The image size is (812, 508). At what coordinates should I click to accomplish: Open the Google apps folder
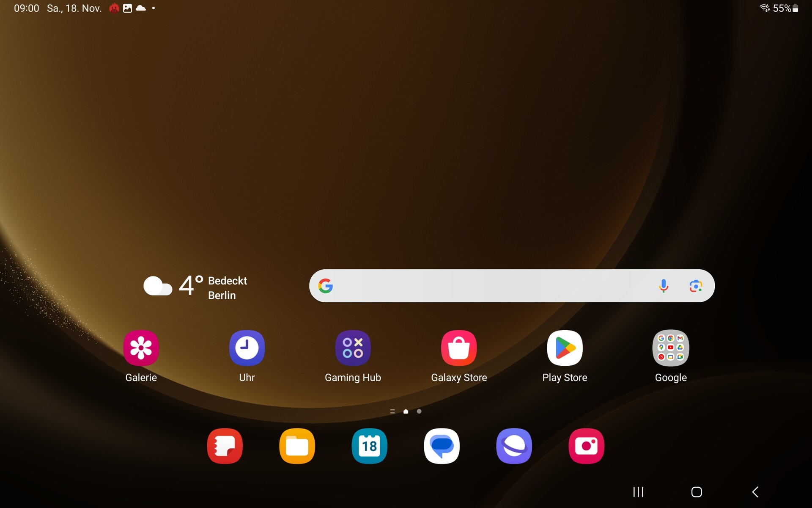click(671, 348)
